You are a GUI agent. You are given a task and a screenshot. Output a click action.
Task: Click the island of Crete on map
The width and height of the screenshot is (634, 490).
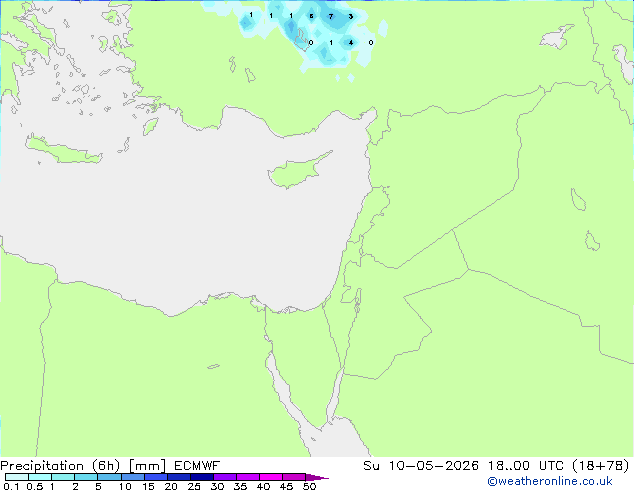click(63, 150)
